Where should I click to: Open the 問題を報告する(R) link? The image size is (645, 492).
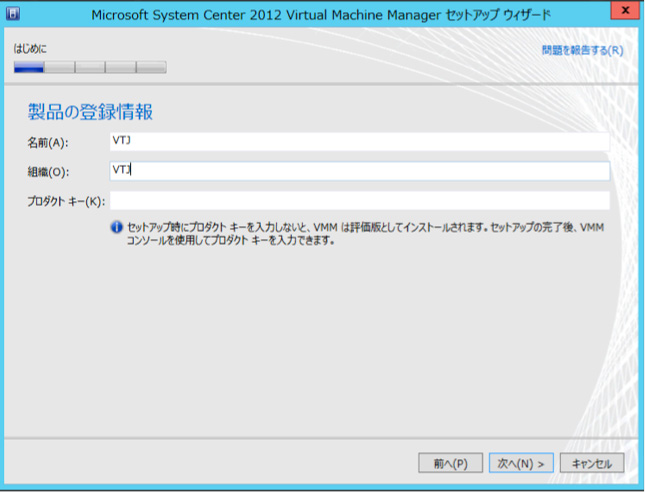(x=582, y=50)
